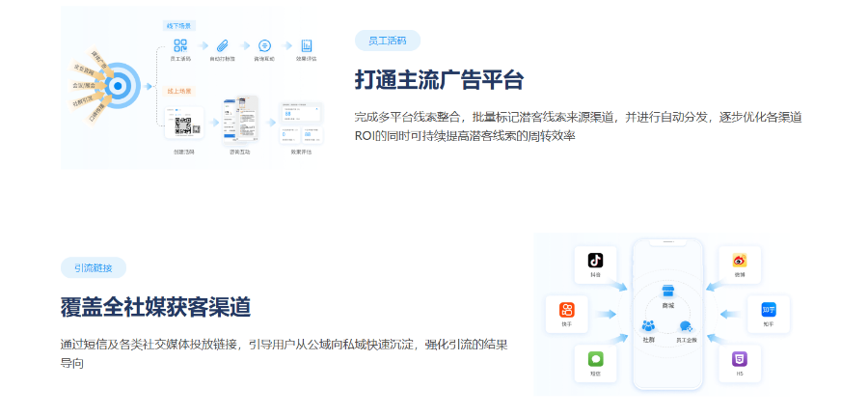Image resolution: width=868 pixels, height=417 pixels.
Task: Select the paperclip 自动打标签 icon
Action: click(x=222, y=45)
